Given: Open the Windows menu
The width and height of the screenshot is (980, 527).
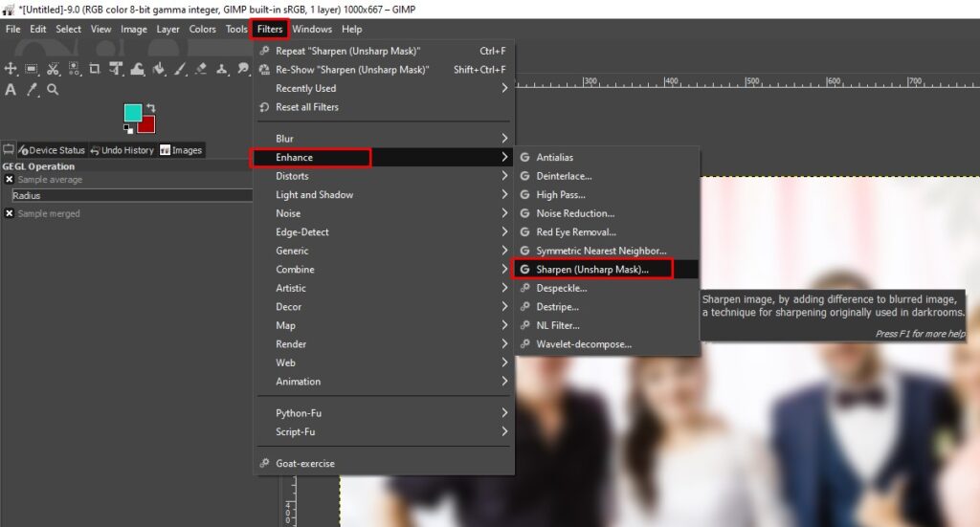Looking at the screenshot, I should point(312,29).
